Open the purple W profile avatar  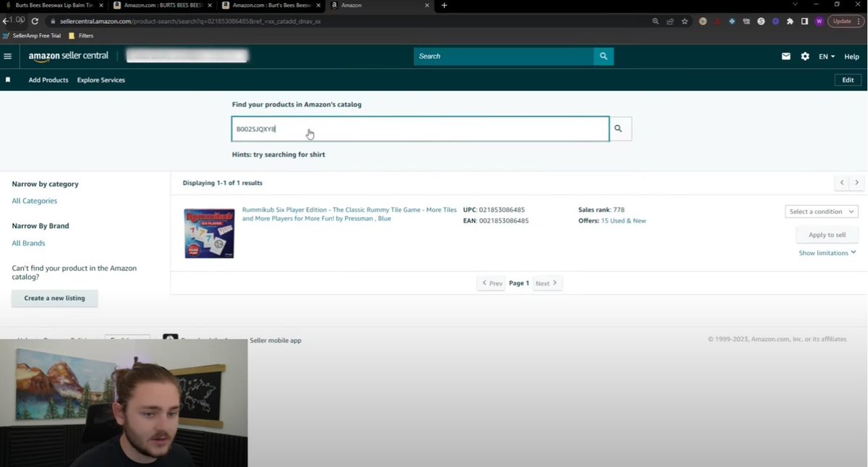(819, 21)
